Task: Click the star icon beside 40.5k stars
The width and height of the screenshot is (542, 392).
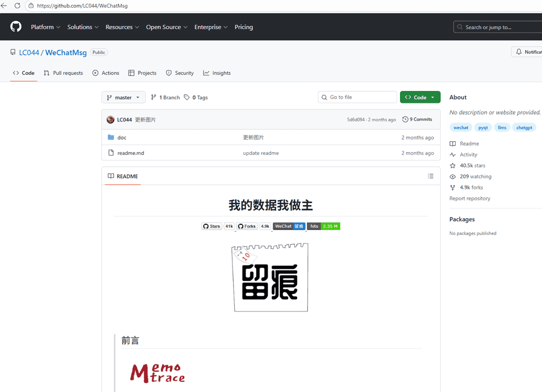Action: (x=453, y=166)
